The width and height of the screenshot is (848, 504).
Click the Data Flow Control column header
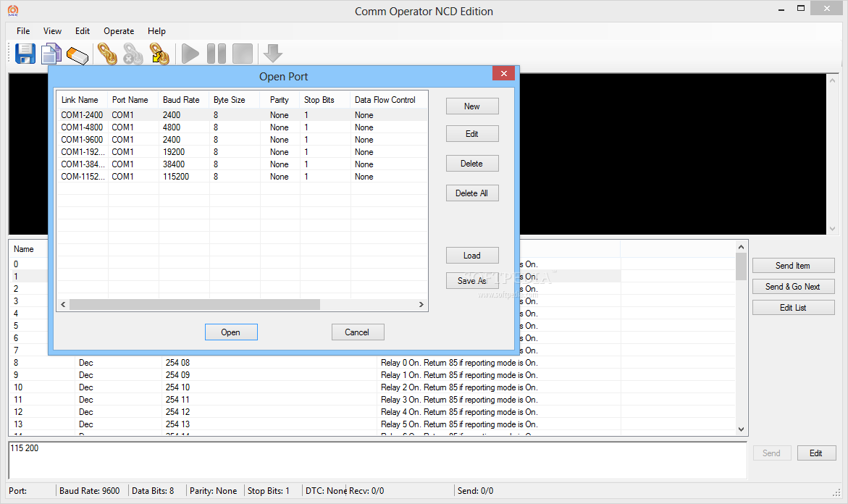click(389, 99)
